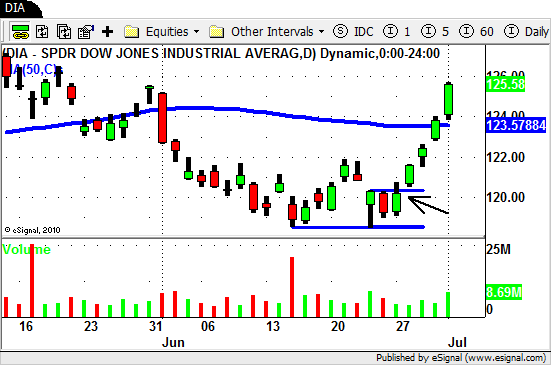Click the 122.00 price axis label
Screen dimensions: 551x365
[x=505, y=157]
